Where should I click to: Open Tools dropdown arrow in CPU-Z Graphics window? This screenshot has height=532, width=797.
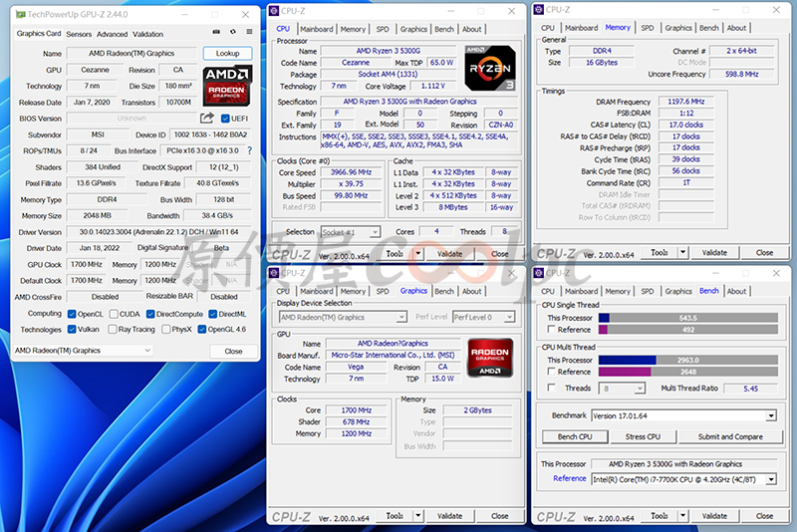tap(418, 516)
